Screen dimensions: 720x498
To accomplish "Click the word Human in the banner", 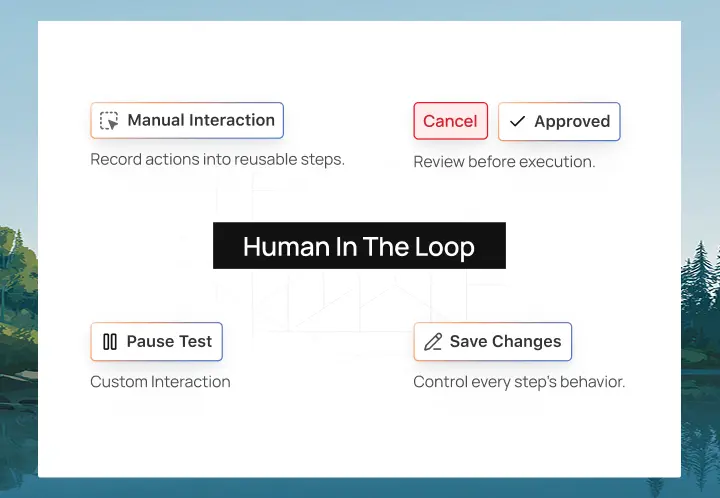I will (276, 247).
